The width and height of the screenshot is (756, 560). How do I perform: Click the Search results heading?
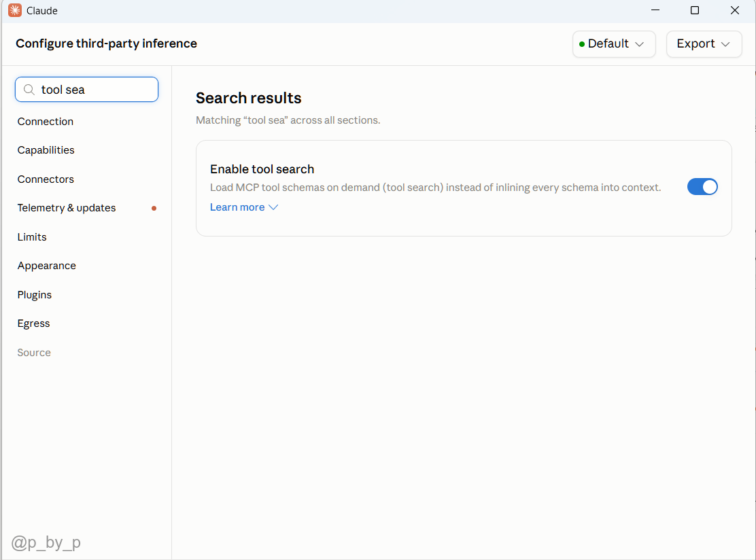click(248, 98)
